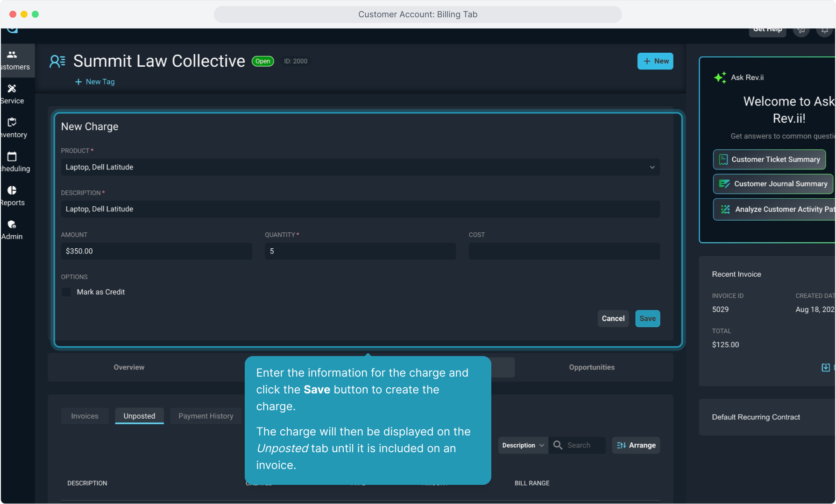Open the Admin sidebar icon
Image resolution: width=836 pixels, height=504 pixels.
click(12, 224)
